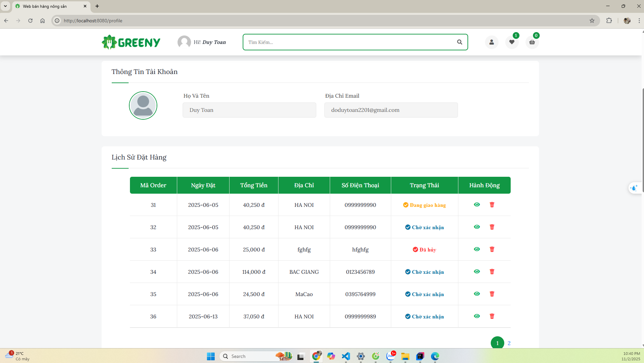The width and height of the screenshot is (644, 363).
Task: Open a new browser tab
Action: click(x=97, y=6)
